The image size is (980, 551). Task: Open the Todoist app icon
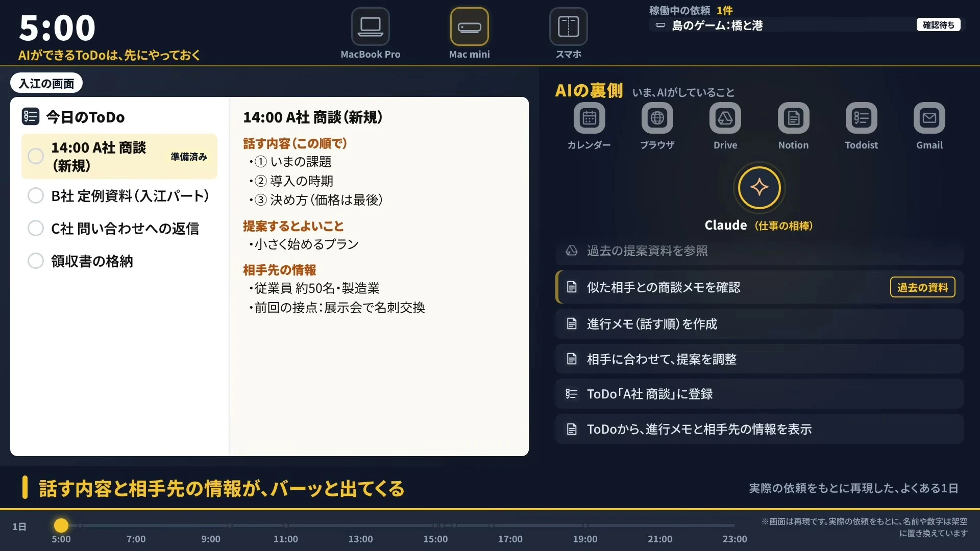(861, 118)
